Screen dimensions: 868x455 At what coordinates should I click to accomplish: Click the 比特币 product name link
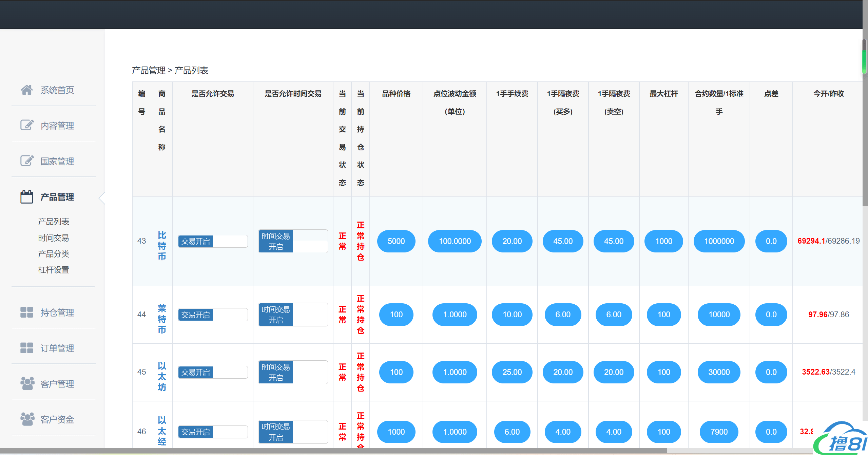tap(162, 246)
